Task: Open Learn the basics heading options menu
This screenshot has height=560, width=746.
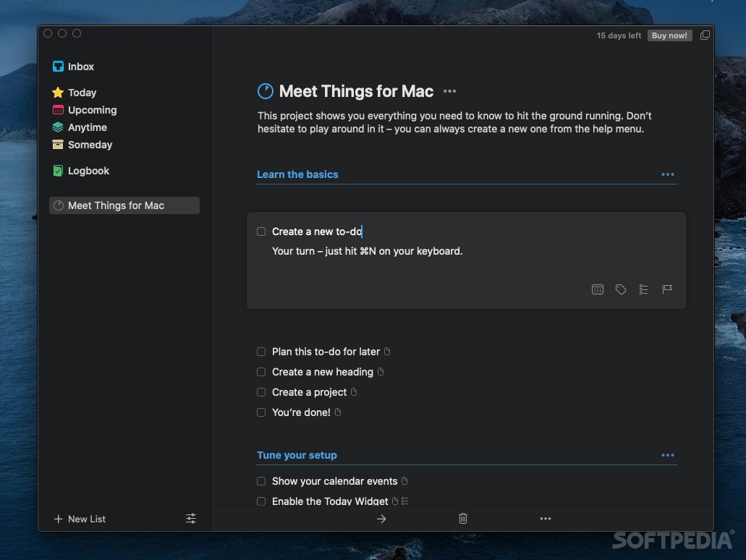Action: coord(668,174)
